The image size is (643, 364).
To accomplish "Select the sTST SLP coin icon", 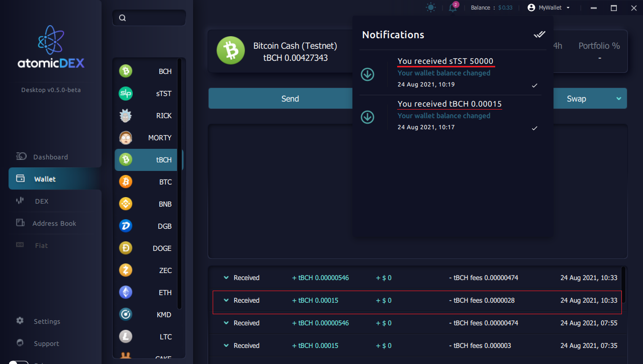I will coord(126,94).
